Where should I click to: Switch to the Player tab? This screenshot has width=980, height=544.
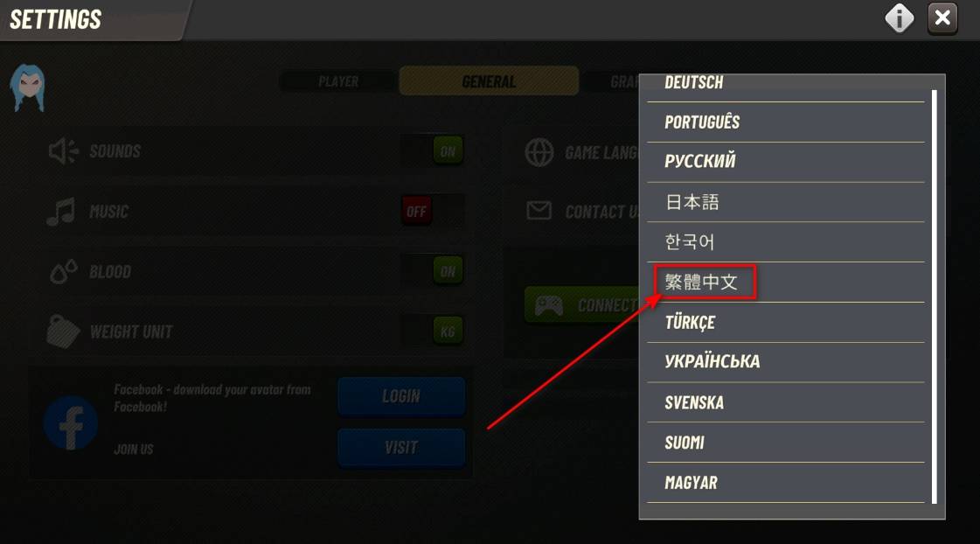tap(338, 82)
